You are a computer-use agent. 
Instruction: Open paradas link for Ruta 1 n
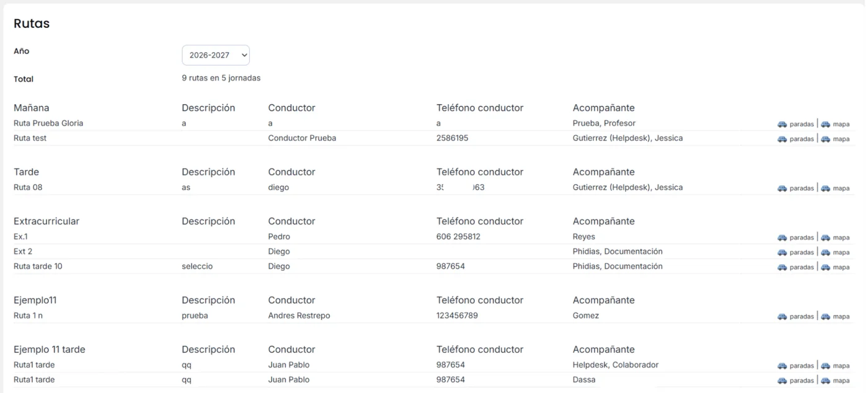[x=802, y=316]
